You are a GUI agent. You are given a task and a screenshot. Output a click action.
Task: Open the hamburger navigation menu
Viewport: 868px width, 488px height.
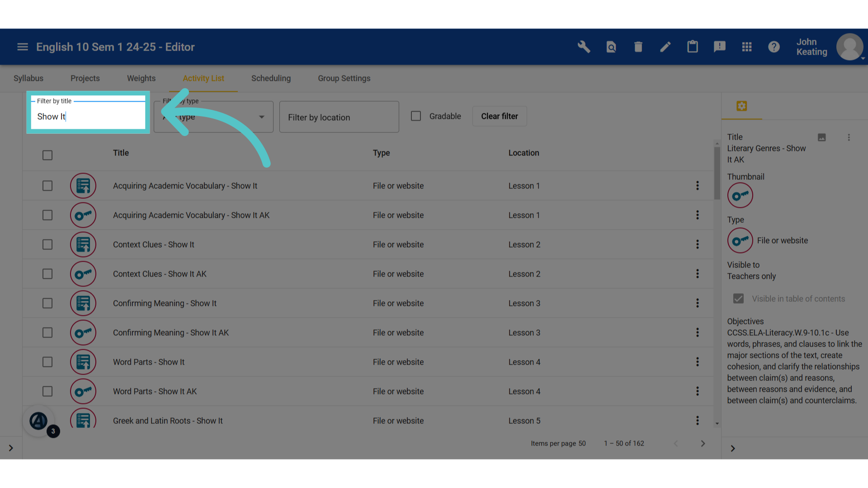pyautogui.click(x=23, y=47)
